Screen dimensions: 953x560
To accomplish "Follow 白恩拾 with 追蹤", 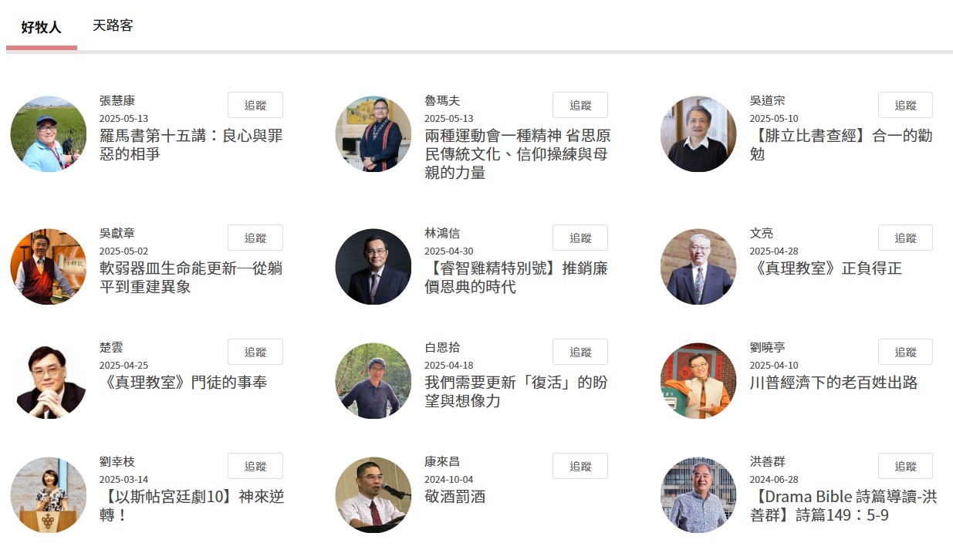I will [580, 352].
